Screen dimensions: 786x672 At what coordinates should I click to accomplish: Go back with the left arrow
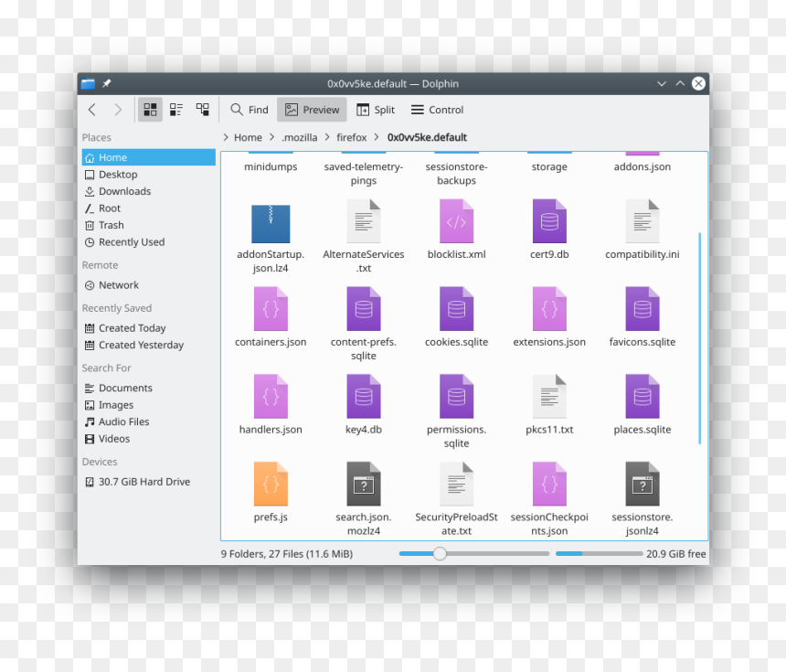pos(91,110)
